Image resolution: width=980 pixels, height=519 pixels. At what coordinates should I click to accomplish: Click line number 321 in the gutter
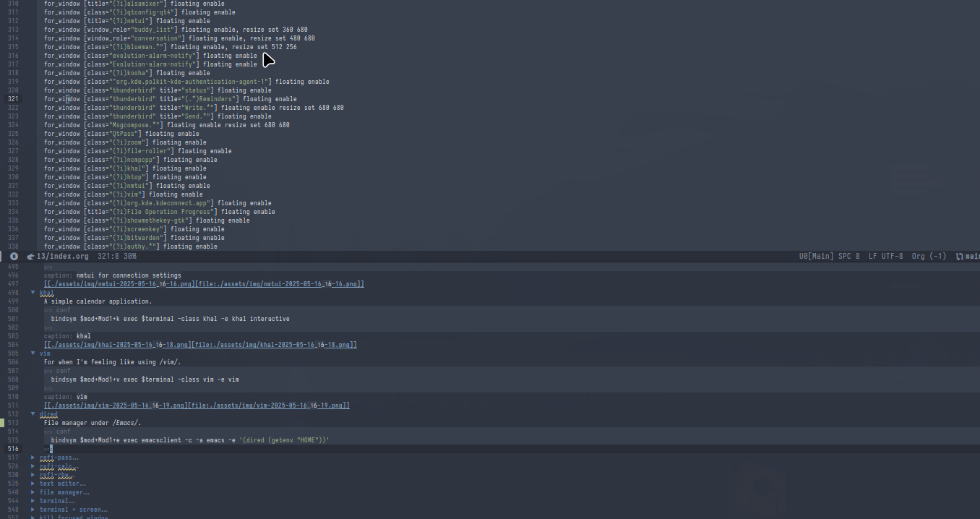13,99
